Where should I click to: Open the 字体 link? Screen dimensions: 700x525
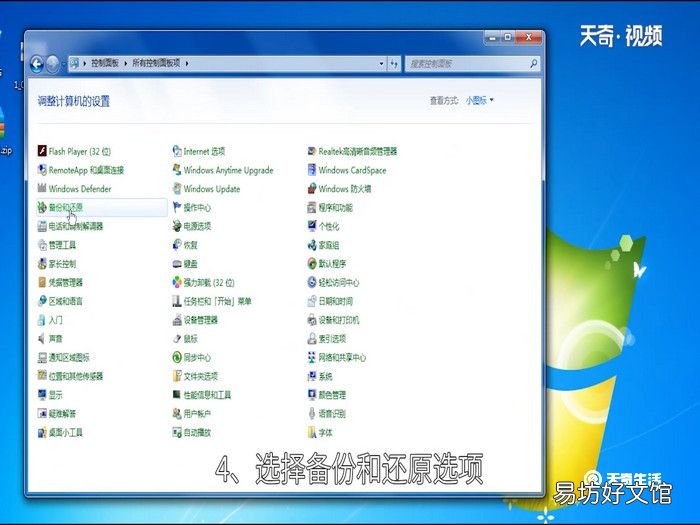click(325, 433)
